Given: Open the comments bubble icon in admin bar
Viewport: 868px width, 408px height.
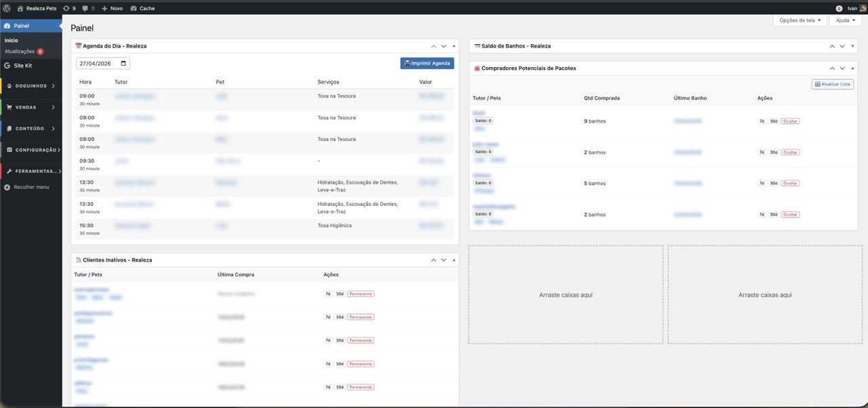Looking at the screenshot, I should [x=85, y=8].
